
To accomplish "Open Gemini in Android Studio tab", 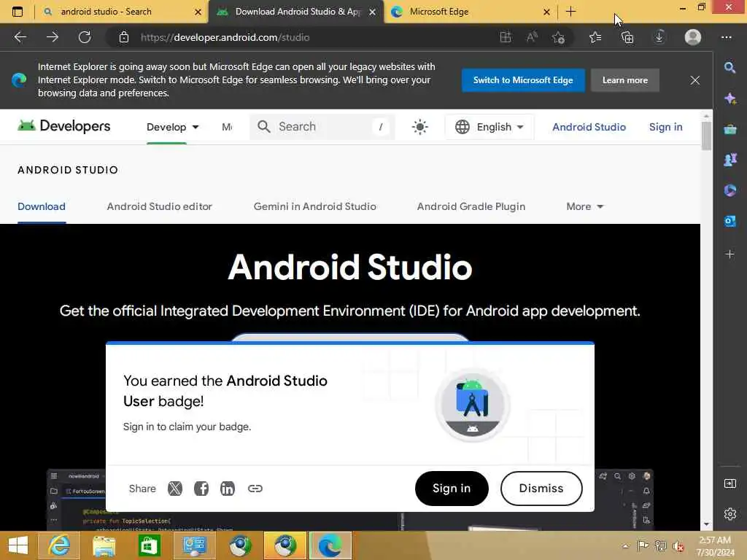I will [315, 206].
